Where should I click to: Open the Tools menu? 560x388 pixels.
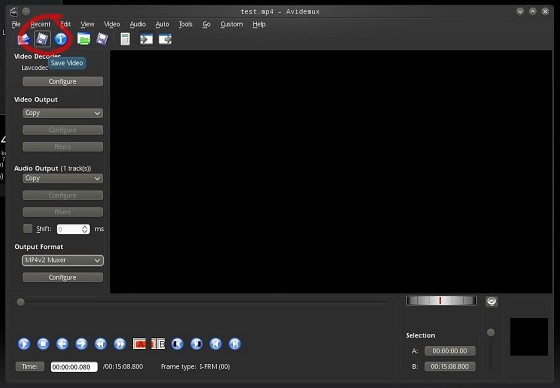[185, 24]
